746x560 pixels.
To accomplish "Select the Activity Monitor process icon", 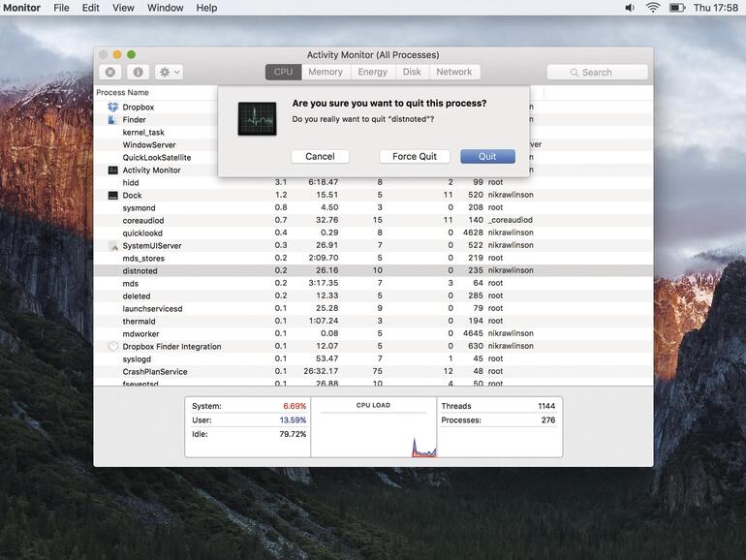I will click(112, 171).
